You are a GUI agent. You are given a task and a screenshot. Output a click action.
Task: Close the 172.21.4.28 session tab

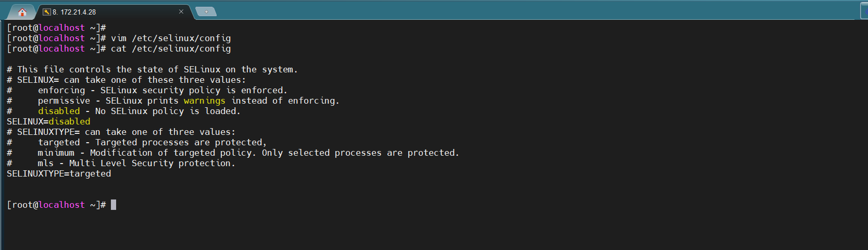(181, 11)
